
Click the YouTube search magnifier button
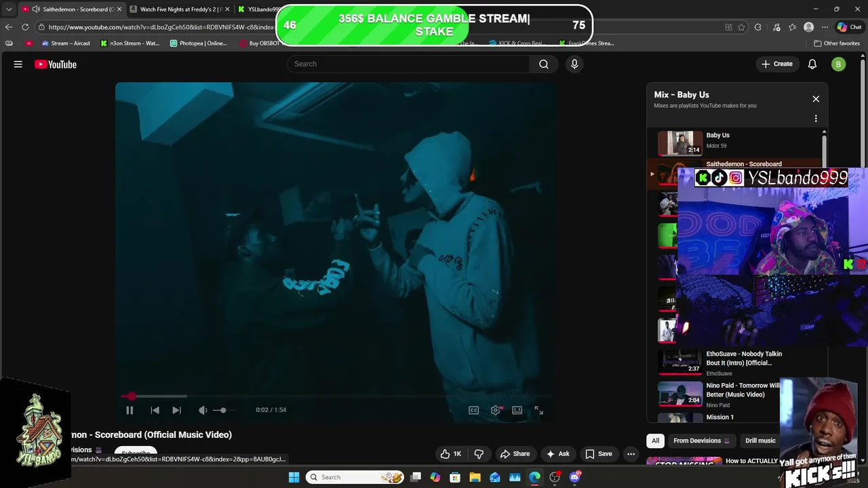544,64
